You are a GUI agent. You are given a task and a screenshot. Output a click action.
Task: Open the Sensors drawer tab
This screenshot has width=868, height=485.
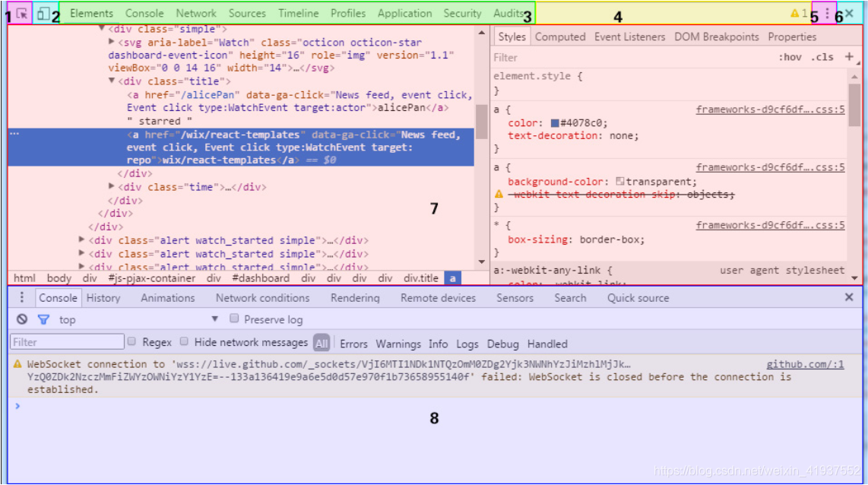click(515, 298)
